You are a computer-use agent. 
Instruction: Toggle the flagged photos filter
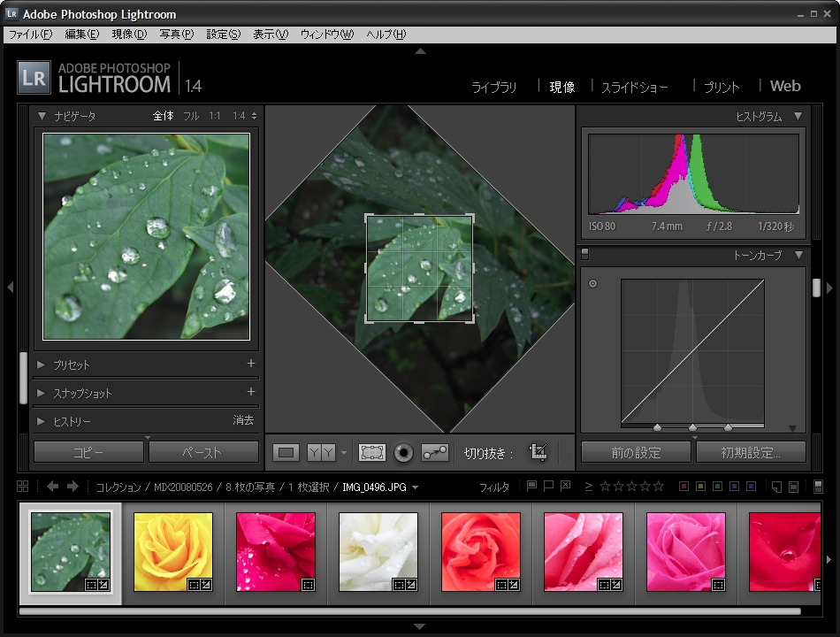point(531,486)
